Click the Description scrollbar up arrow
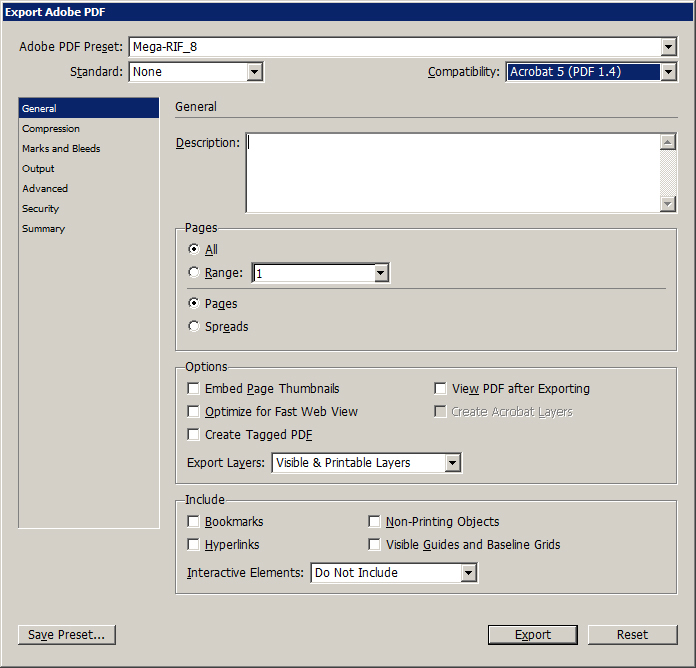Image resolution: width=696 pixels, height=668 pixels. pyautogui.click(x=668, y=142)
